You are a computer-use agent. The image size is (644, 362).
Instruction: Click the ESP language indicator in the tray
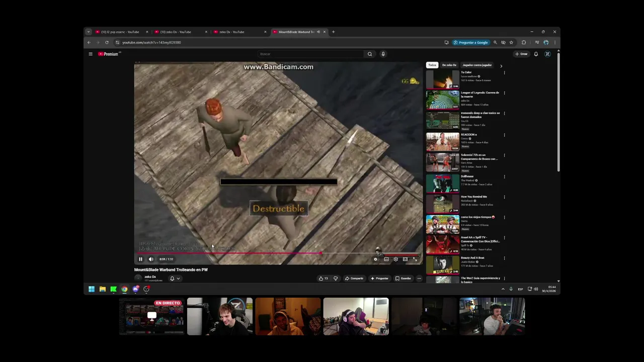(520, 289)
